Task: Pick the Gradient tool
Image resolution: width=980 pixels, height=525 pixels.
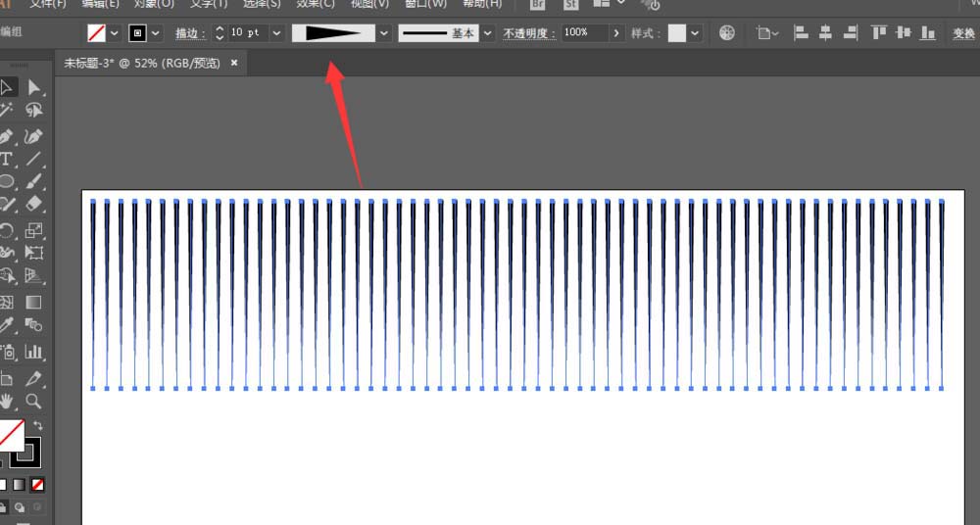Action: click(x=33, y=303)
